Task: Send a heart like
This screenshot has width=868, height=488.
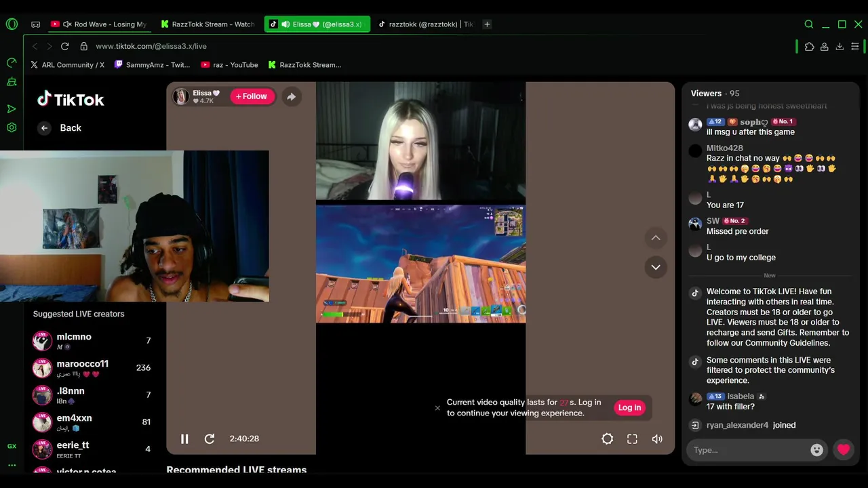Action: pos(844,449)
